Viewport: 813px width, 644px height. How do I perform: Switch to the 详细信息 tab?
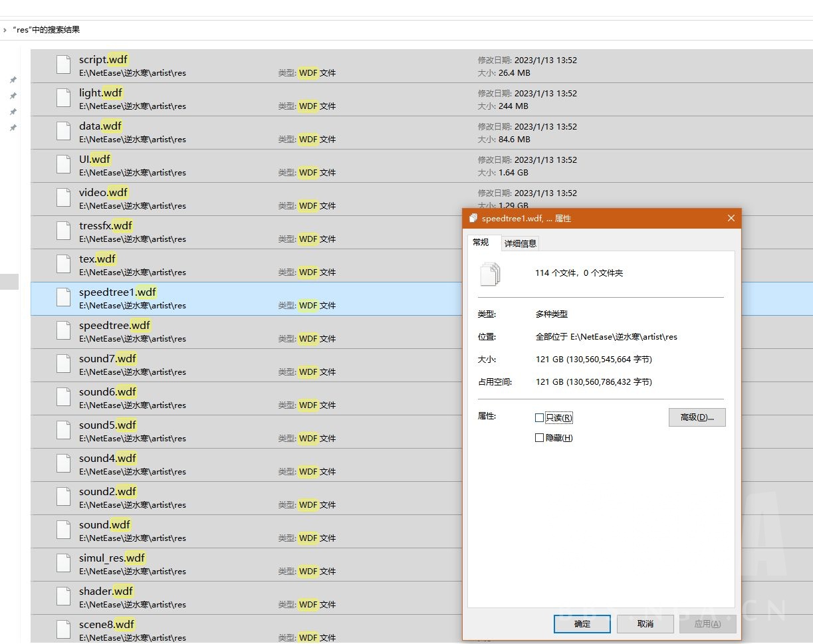(x=520, y=243)
